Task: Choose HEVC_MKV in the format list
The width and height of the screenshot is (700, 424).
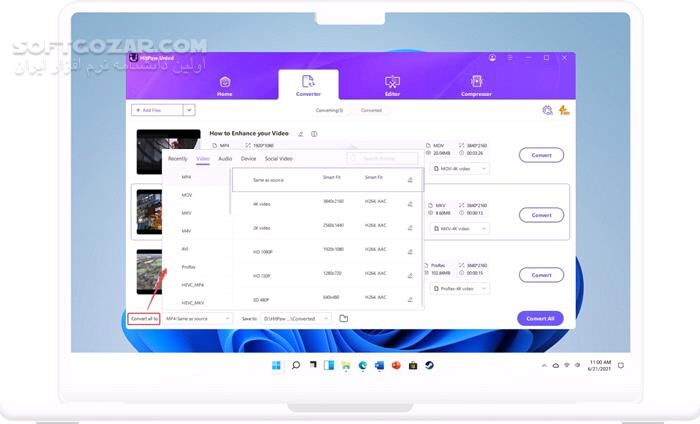Action: click(196, 302)
